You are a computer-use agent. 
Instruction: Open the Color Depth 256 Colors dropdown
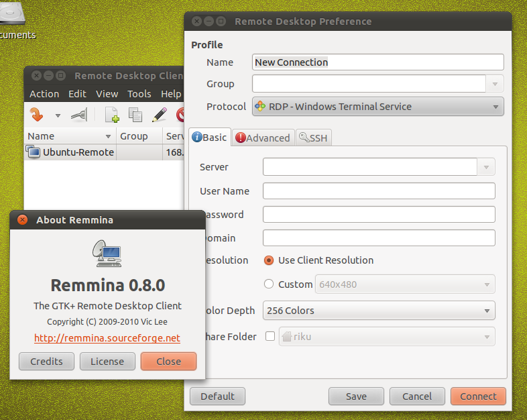pos(379,311)
